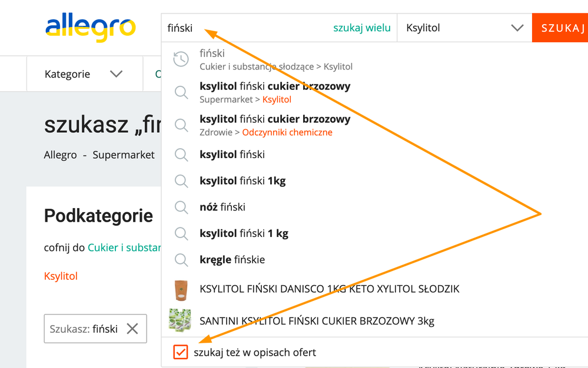Select the Ksylitol subcategory link

pos(61,276)
